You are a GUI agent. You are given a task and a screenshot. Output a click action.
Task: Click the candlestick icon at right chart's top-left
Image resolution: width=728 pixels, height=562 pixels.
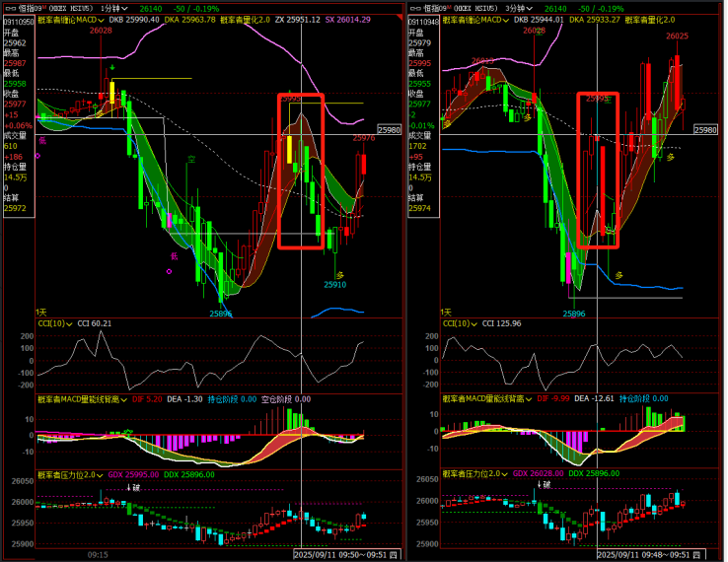point(411,8)
